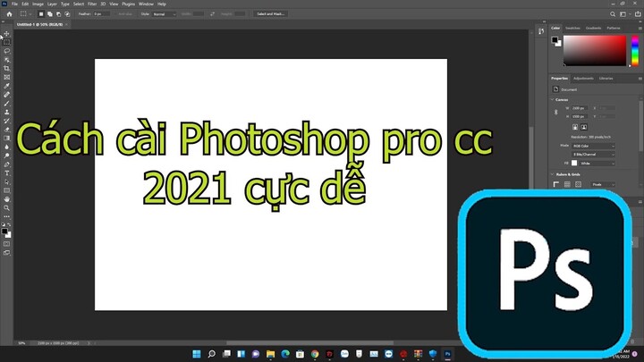This screenshot has width=644, height=362.
Task: Select the History Brush tool
Action: click(6, 121)
